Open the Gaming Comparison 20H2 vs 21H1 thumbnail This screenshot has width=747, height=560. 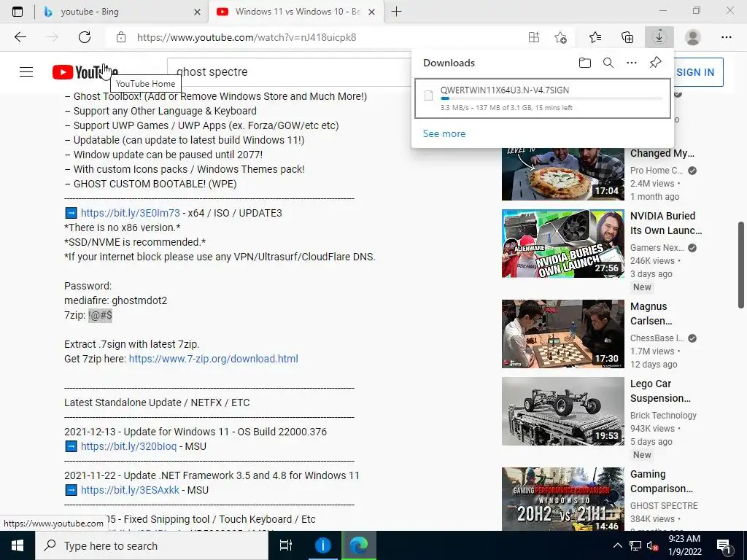[x=562, y=499]
